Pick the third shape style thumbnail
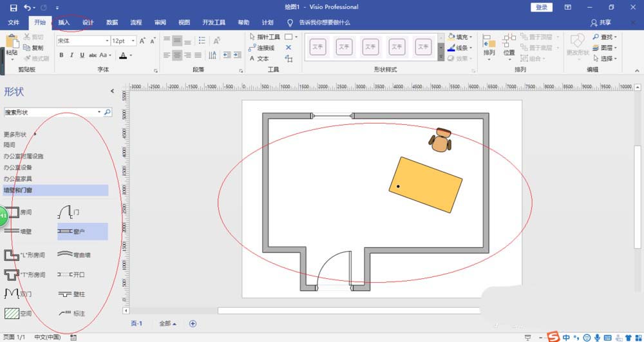The height and width of the screenshot is (342, 644). [370, 47]
